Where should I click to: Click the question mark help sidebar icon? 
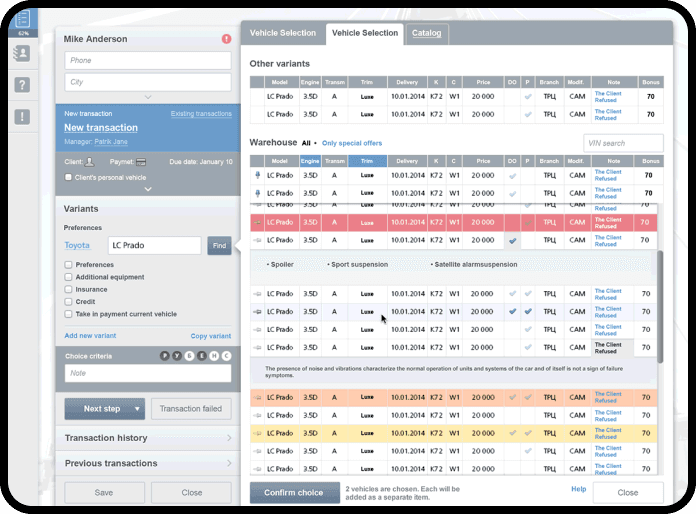tap(22, 84)
